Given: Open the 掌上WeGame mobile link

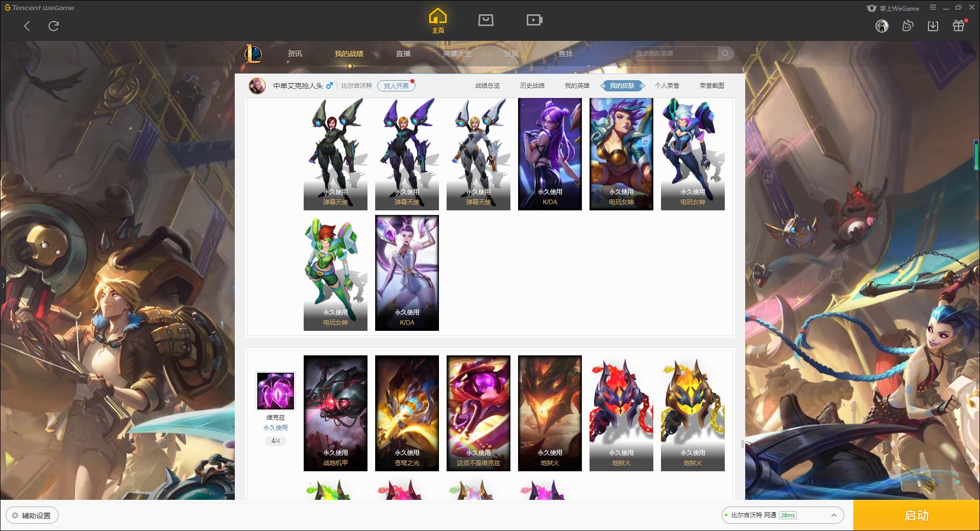Looking at the screenshot, I should (x=893, y=8).
